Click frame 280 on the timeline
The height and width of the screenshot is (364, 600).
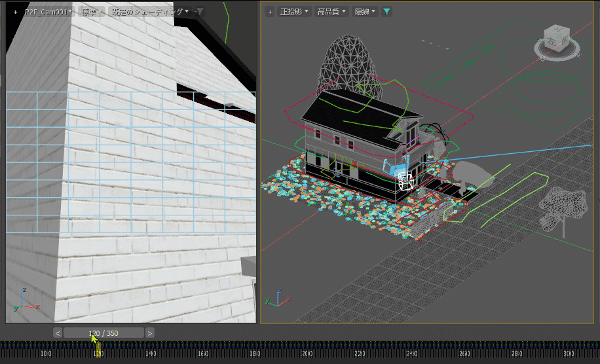coord(517,353)
